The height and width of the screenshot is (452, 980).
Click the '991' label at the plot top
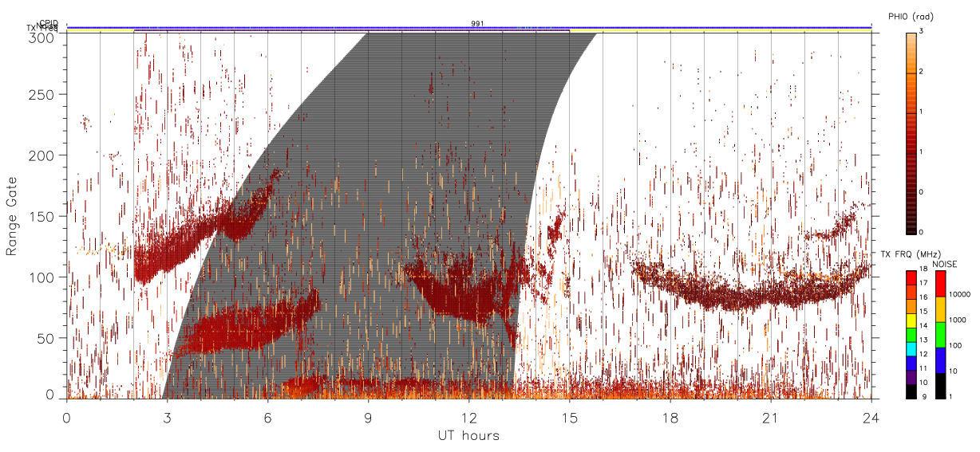(x=477, y=24)
